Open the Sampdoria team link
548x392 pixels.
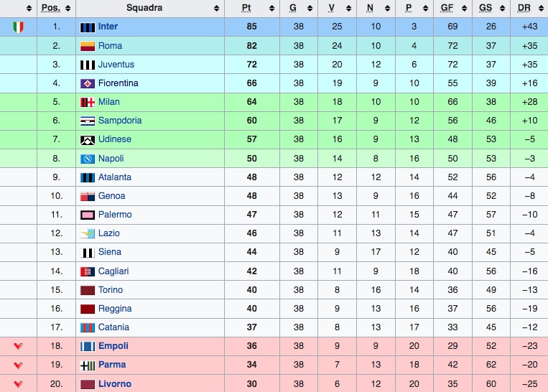[x=120, y=121]
